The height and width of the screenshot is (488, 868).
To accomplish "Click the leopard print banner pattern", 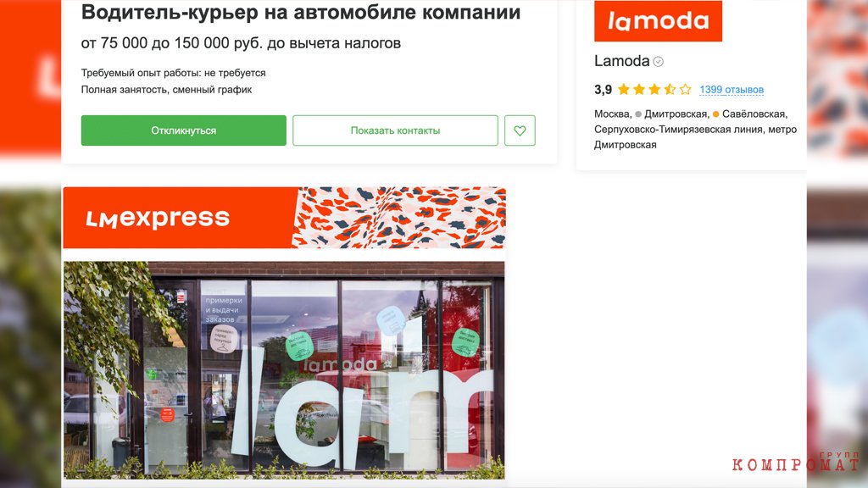I will (x=398, y=218).
